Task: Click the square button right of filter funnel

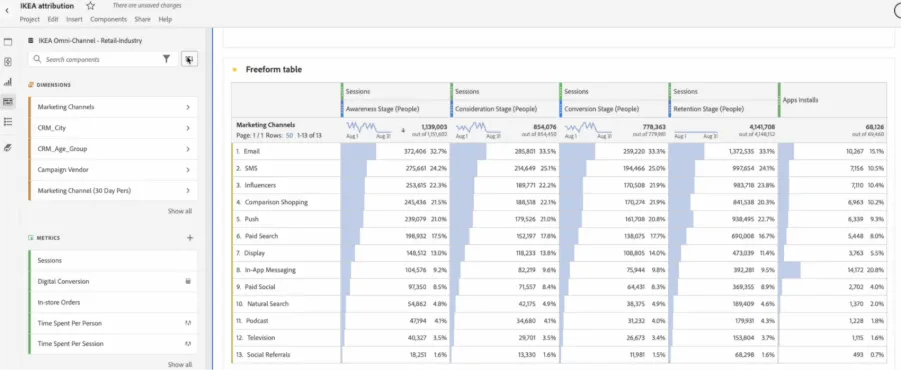Action: 190,59
